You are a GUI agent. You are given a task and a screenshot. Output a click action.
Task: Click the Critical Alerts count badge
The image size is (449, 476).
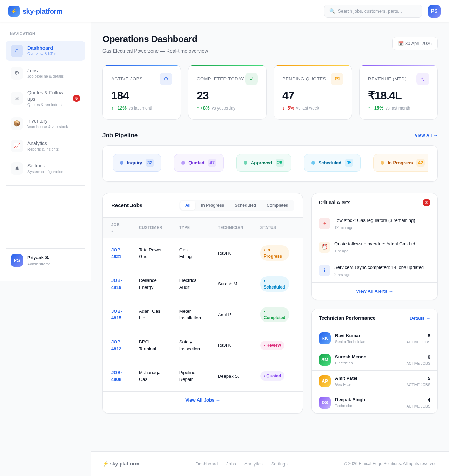(x=427, y=203)
